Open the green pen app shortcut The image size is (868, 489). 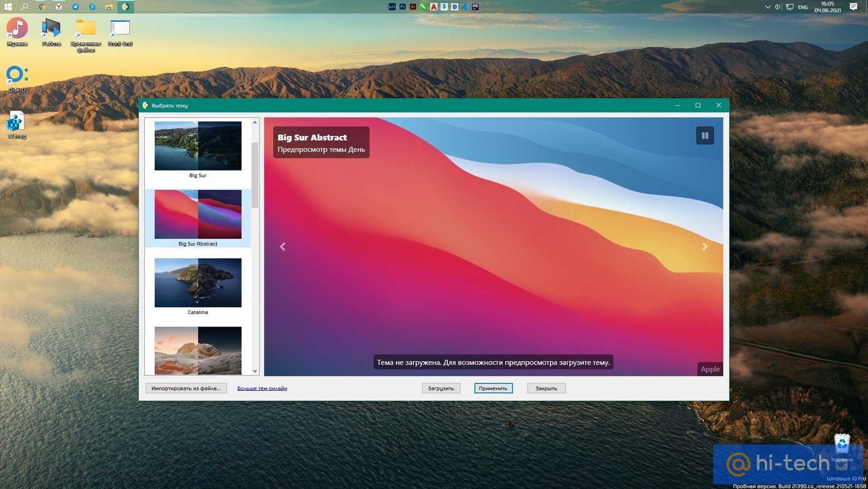[423, 7]
